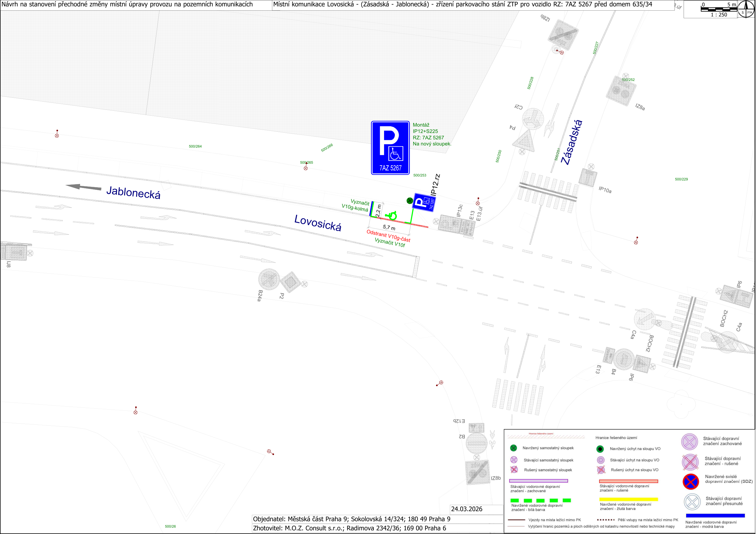The image size is (756, 534).
Task: Click the red-blue no stopping legend sign
Action: [x=691, y=482]
